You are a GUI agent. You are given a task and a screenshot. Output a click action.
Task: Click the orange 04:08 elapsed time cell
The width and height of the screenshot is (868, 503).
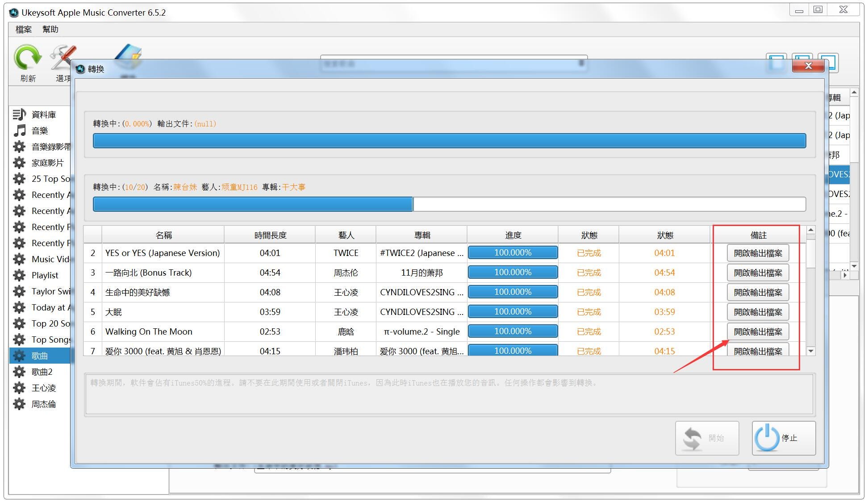[664, 292]
